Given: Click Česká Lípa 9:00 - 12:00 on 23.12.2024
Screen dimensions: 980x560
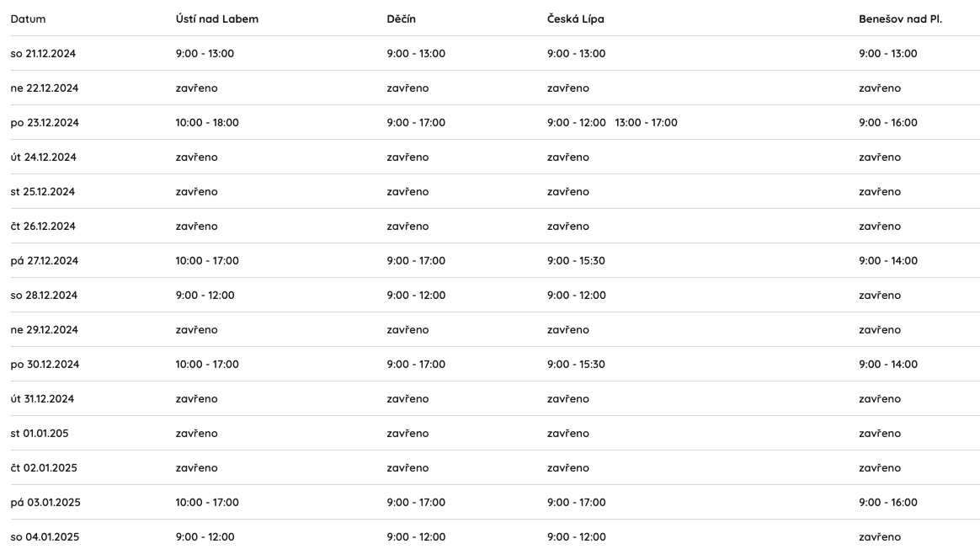Looking at the screenshot, I should point(576,122).
